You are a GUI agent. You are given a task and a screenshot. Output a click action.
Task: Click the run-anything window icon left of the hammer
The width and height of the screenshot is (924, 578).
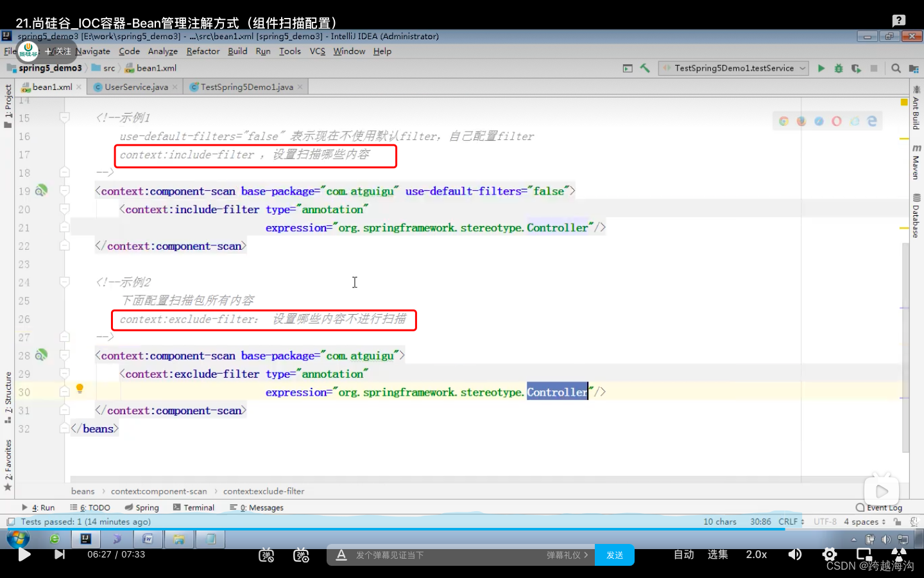click(x=628, y=68)
